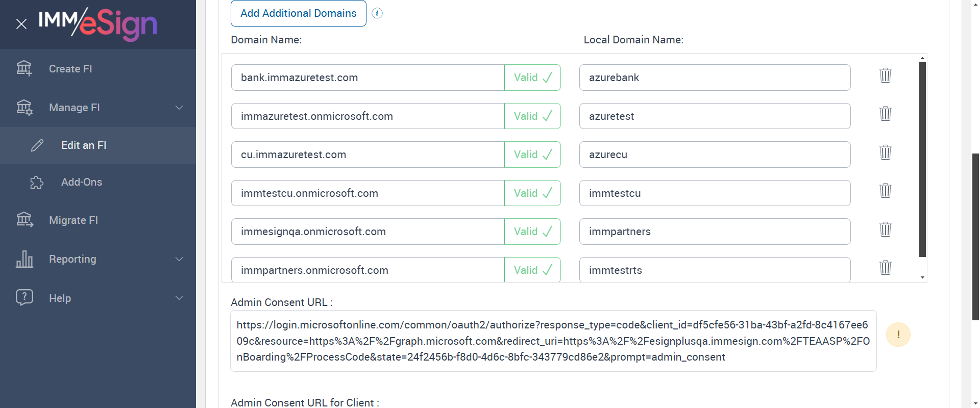
Task: Click the 'Admin Consent URL :' label
Action: (282, 302)
